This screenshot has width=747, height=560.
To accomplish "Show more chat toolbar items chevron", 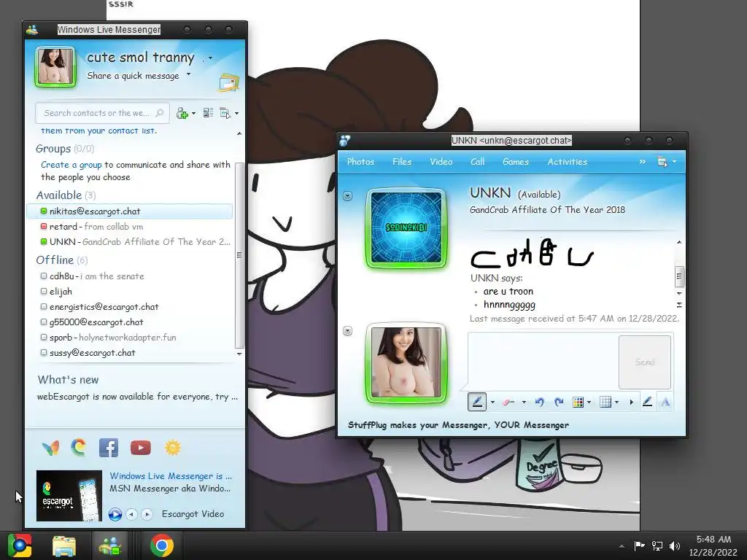I will pos(642,162).
